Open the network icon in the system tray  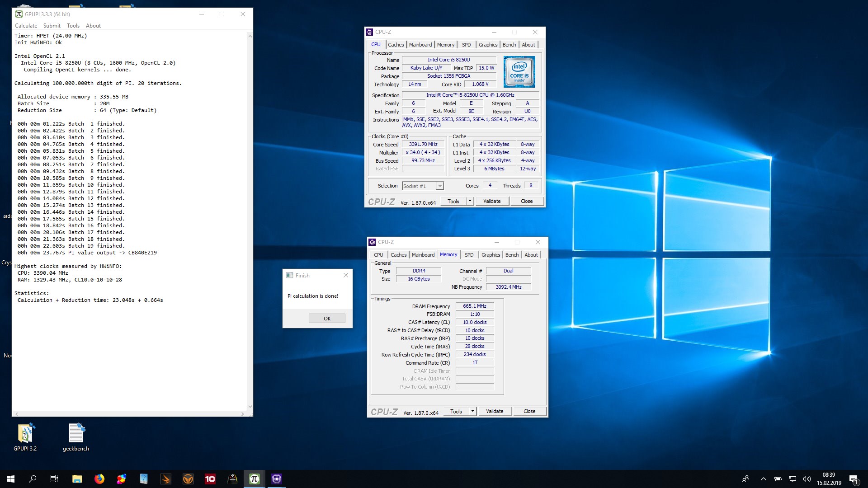click(793, 479)
